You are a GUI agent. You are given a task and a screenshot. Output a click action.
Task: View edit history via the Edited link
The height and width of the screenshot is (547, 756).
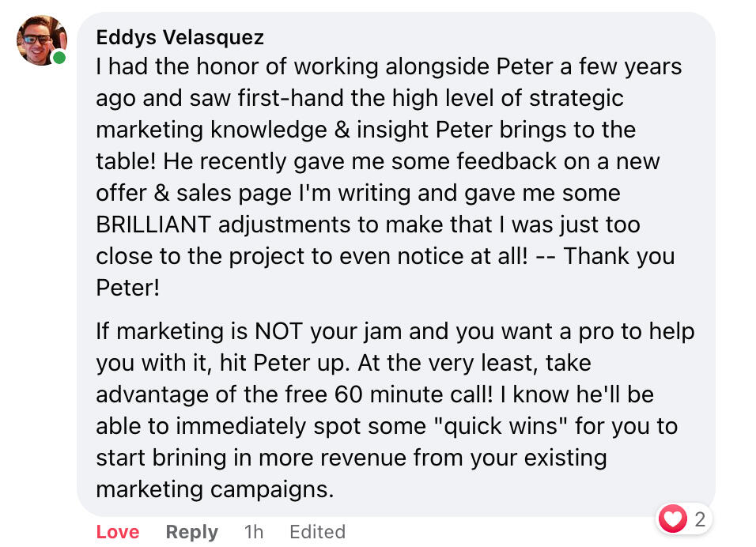[317, 532]
